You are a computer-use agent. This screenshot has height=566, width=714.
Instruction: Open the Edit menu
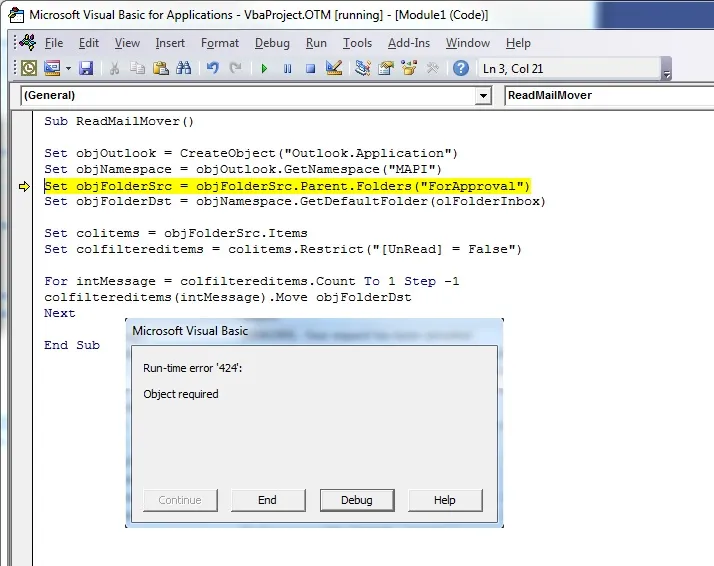tap(89, 43)
